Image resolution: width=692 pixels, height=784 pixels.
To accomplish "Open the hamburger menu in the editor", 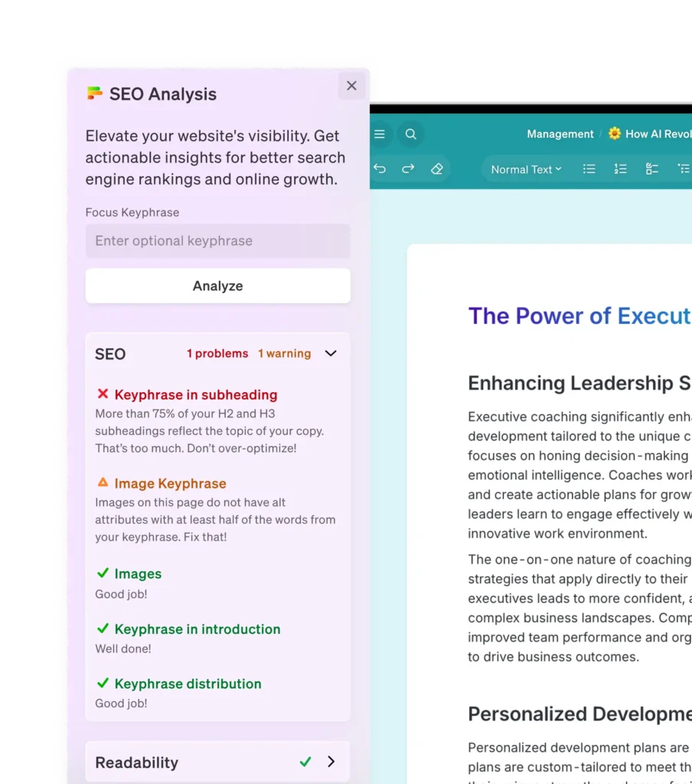I will [380, 134].
